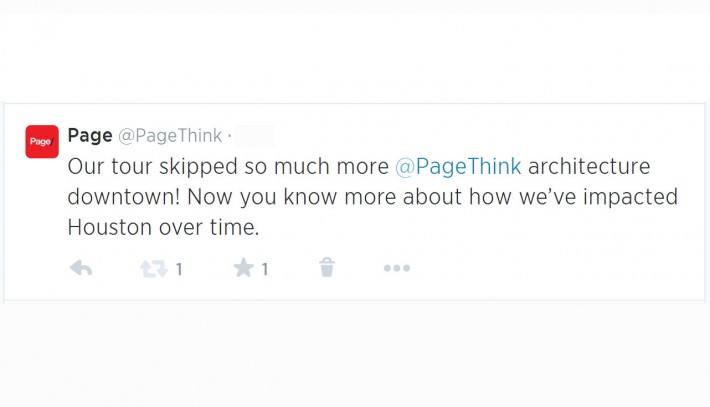Follow the blue @PageThink mention link
Image resolution: width=710 pixels, height=407 pixels.
(457, 166)
